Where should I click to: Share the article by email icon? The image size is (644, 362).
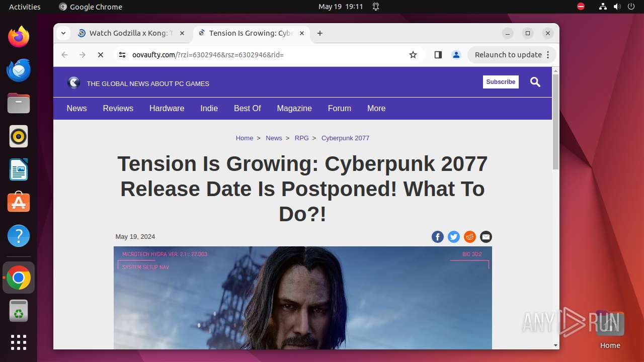coord(486,237)
